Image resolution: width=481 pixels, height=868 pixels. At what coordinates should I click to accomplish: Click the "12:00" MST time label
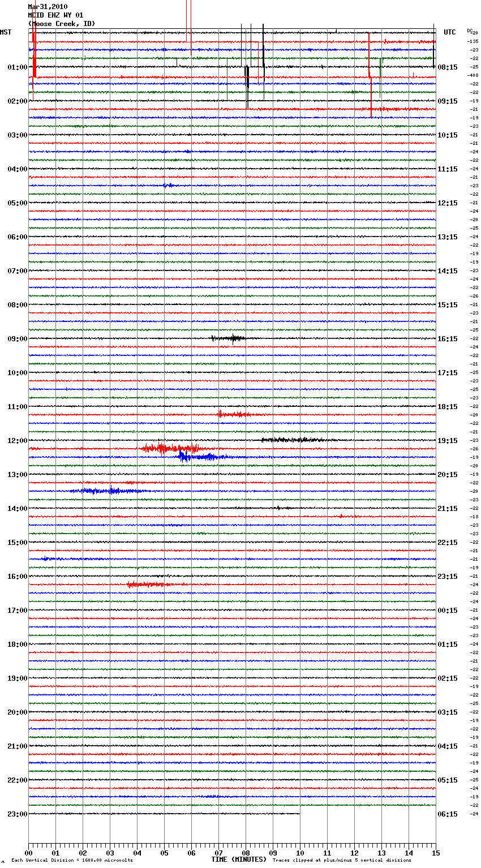pos(18,441)
